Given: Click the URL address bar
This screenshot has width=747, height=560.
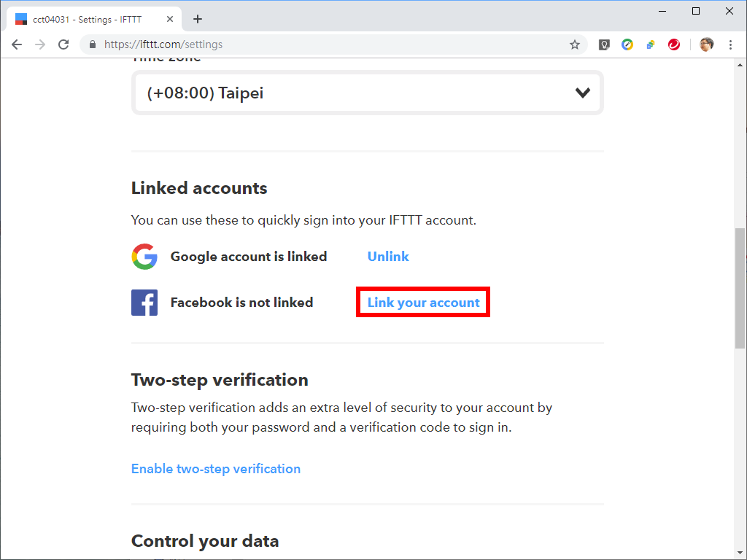Looking at the screenshot, I should coord(333,44).
